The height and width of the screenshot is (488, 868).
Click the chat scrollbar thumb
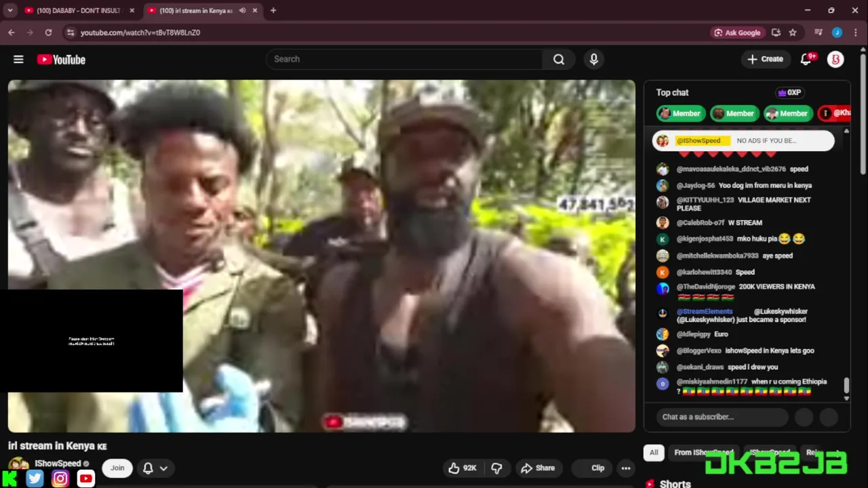click(846, 385)
